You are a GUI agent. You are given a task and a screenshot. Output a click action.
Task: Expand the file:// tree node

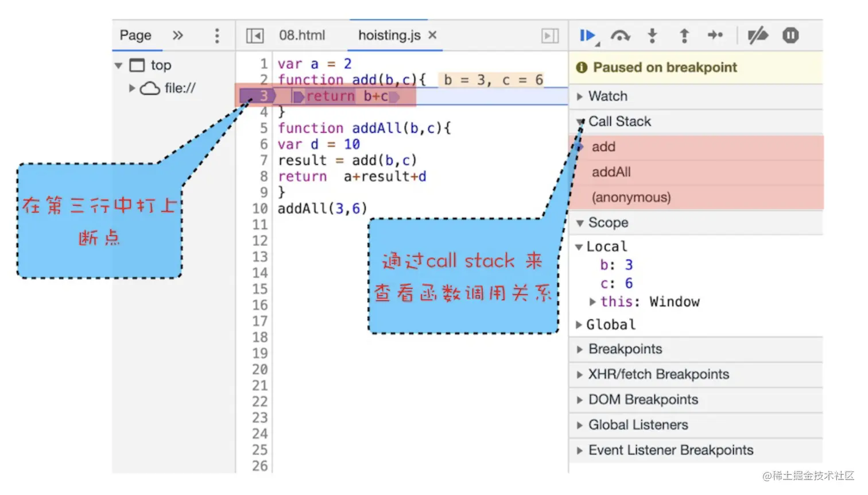pyautogui.click(x=132, y=88)
